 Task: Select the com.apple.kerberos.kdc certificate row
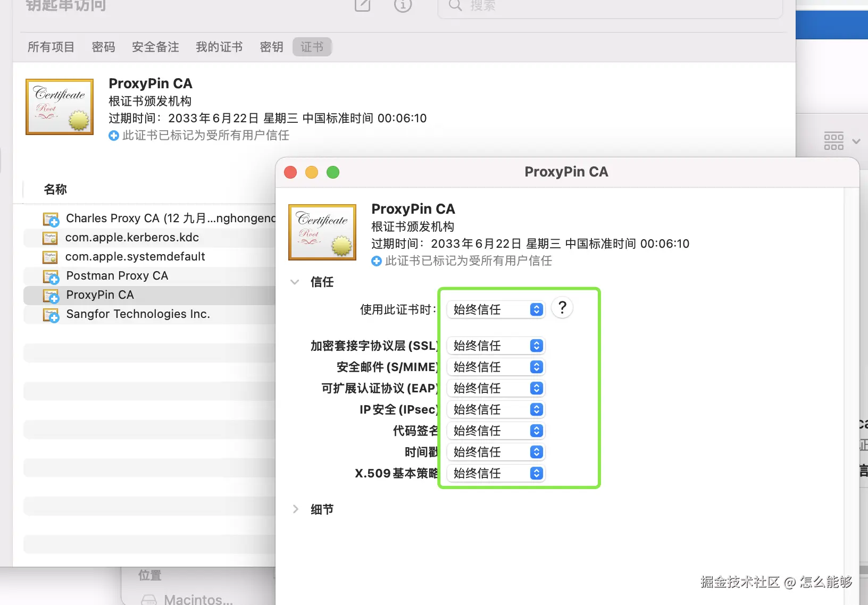point(149,238)
